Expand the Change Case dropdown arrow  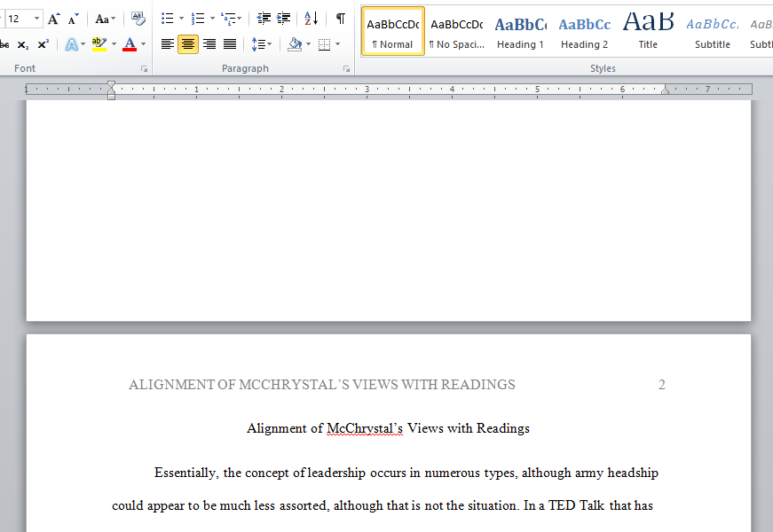pyautogui.click(x=114, y=19)
